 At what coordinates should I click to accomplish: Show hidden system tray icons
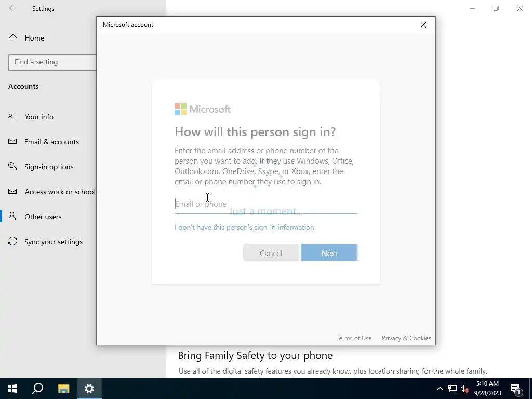(x=440, y=389)
